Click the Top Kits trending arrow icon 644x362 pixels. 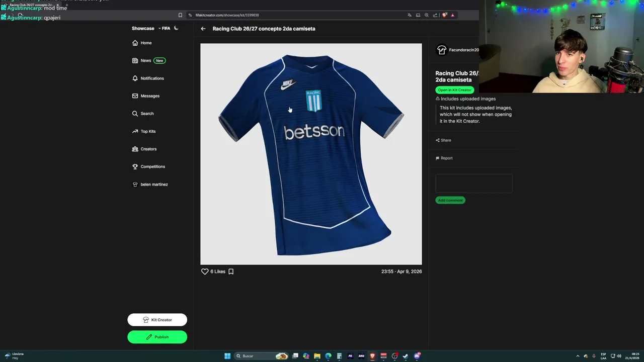tap(135, 131)
